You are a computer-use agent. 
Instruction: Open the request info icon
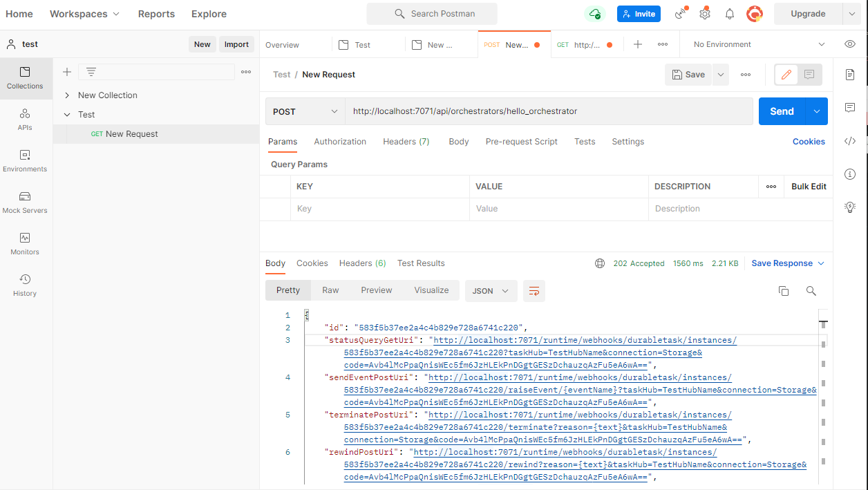pos(850,173)
